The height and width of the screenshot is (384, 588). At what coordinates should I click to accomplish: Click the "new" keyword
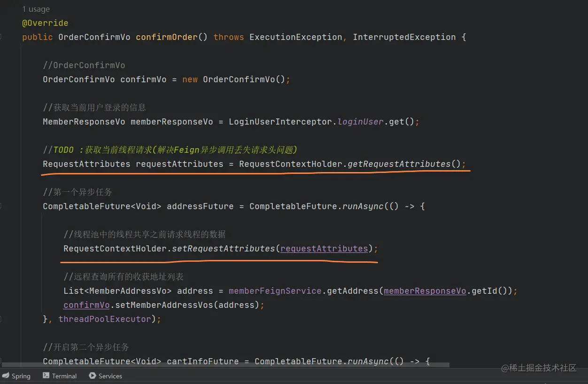point(190,79)
